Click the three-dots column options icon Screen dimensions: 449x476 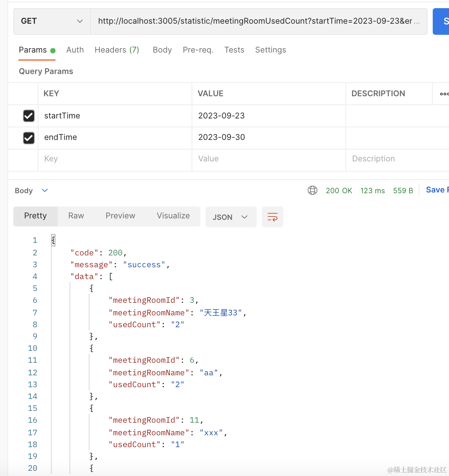(x=444, y=94)
